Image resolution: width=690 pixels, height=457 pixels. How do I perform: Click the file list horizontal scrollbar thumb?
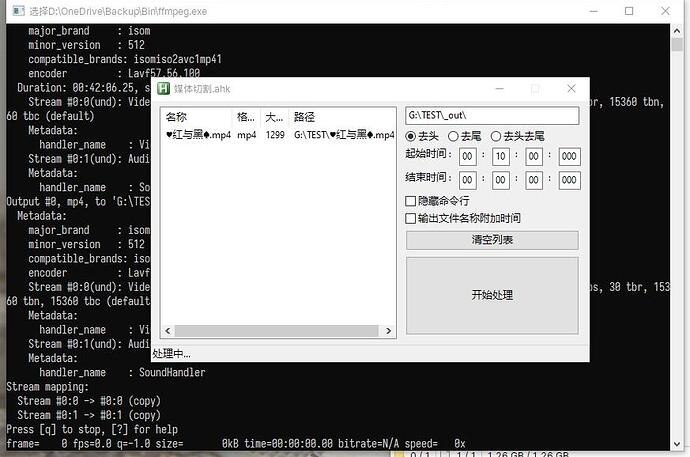coord(276,331)
